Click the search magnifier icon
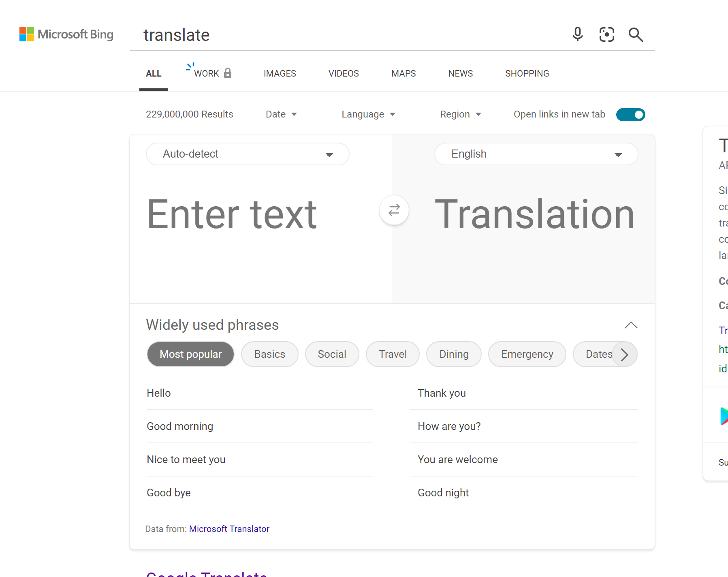The image size is (728, 577). coord(636,35)
